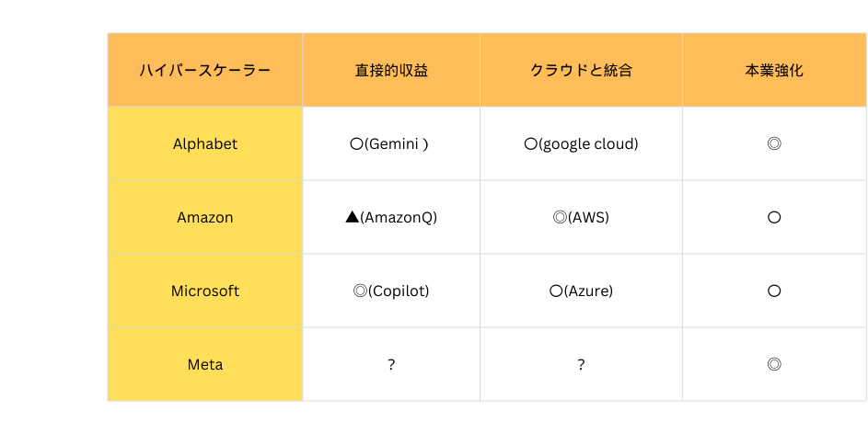Click the double circle in Meta's 本業強化 cell
868x434 pixels.
click(x=774, y=364)
